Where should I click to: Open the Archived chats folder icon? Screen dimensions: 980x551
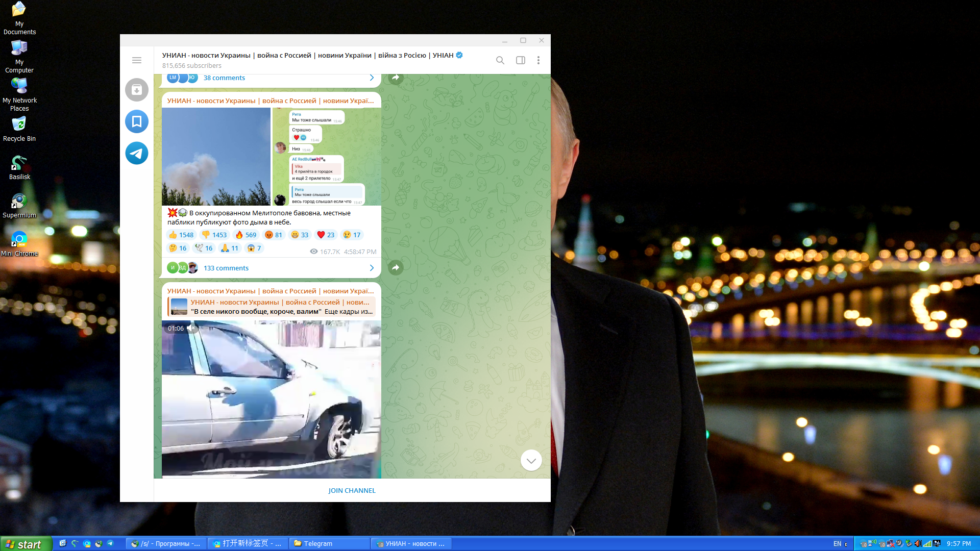[136, 90]
